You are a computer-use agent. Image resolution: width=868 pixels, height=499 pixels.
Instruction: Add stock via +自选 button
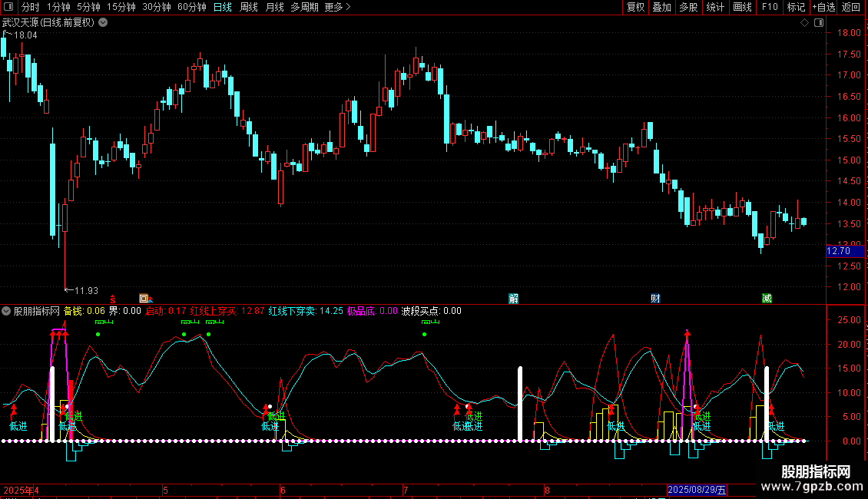823,7
